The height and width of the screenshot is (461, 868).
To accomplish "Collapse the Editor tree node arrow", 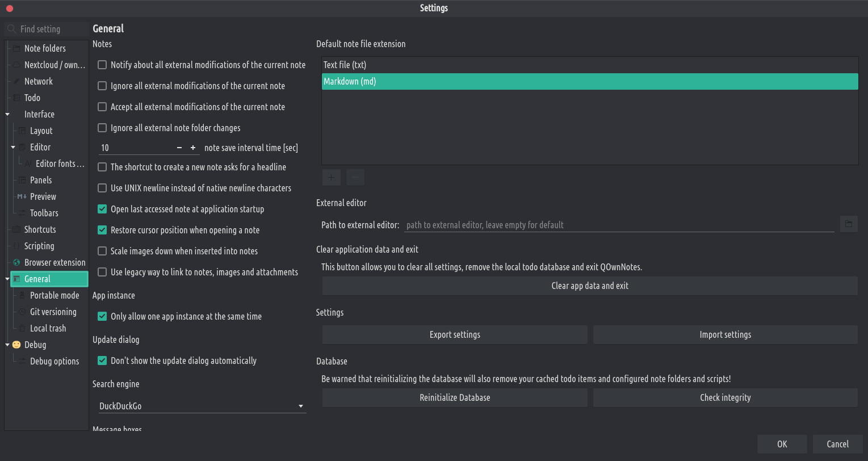I will pos(13,147).
